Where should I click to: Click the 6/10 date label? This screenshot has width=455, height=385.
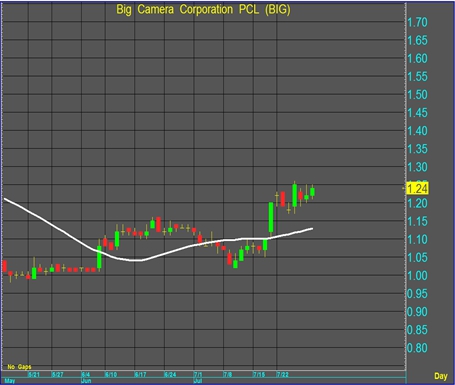click(111, 374)
